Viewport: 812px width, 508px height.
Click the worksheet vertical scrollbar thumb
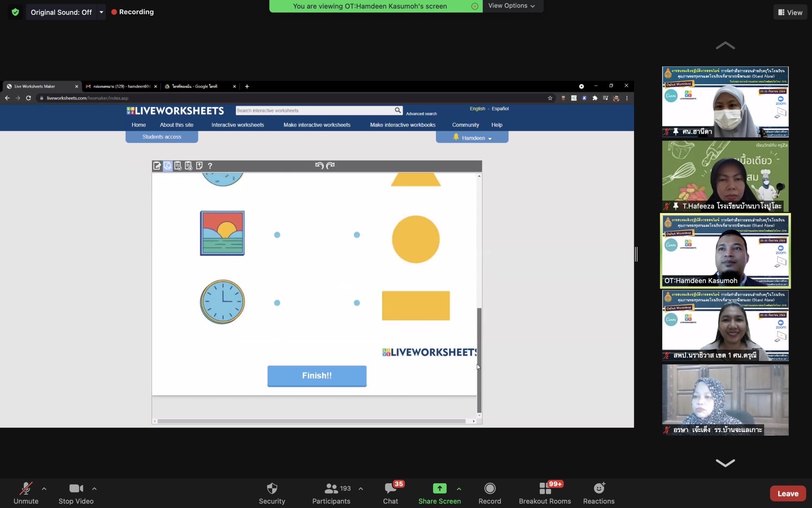point(479,359)
